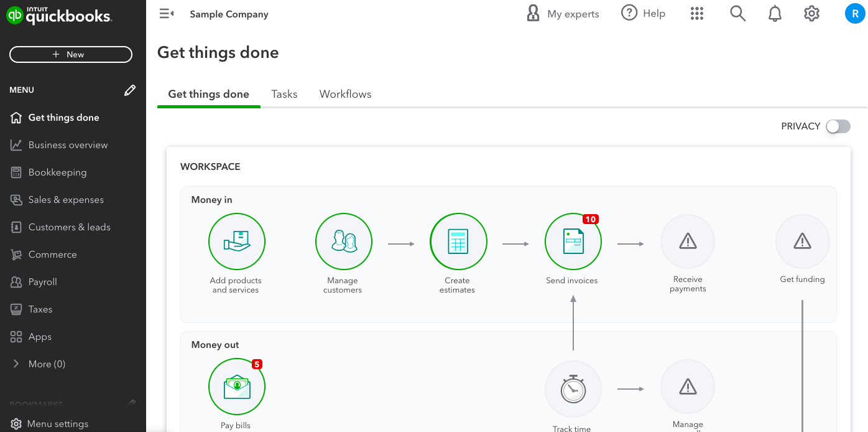Click the Add products and services icon

tap(237, 242)
